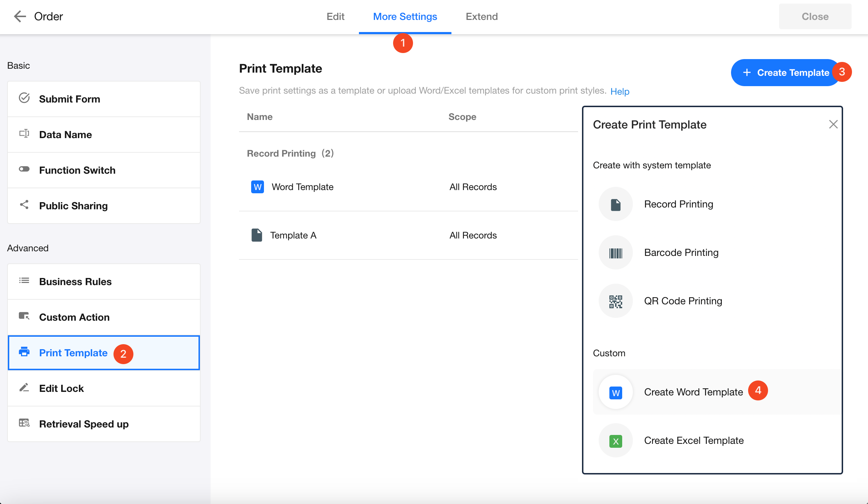Open the Help link

point(620,91)
